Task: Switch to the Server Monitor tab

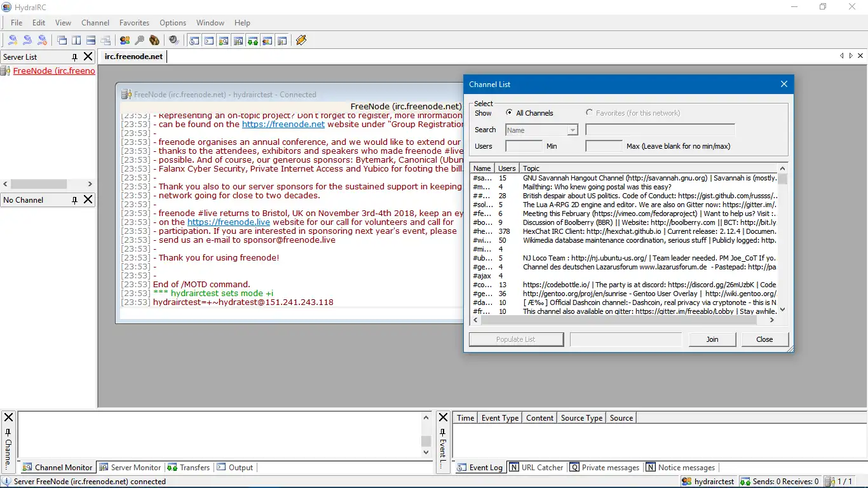Action: point(130,467)
